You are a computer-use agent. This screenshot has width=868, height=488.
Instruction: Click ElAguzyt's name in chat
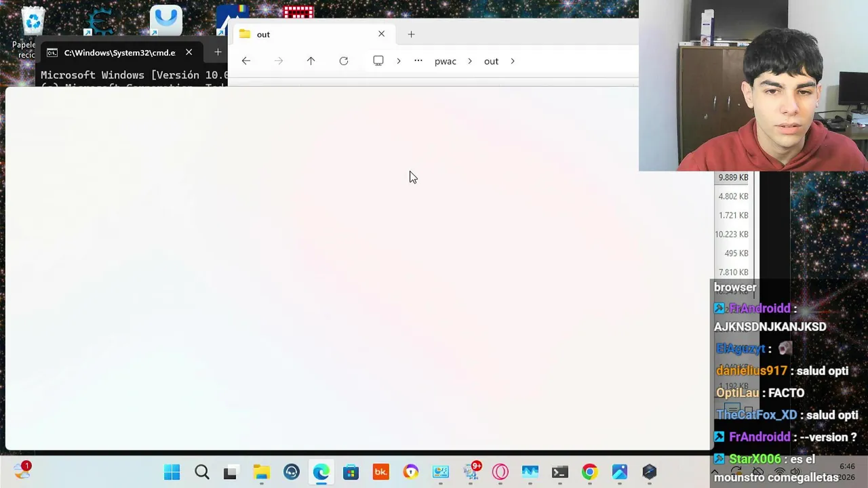pos(741,349)
